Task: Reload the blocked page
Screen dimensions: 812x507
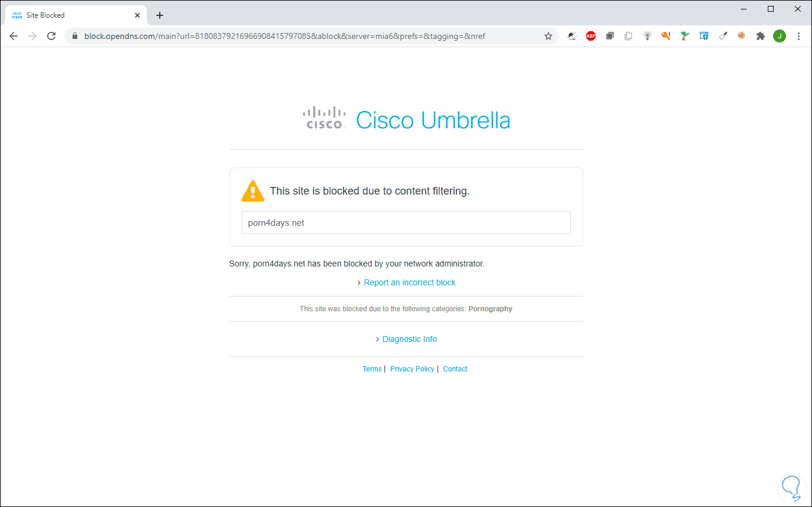Action: [51, 36]
